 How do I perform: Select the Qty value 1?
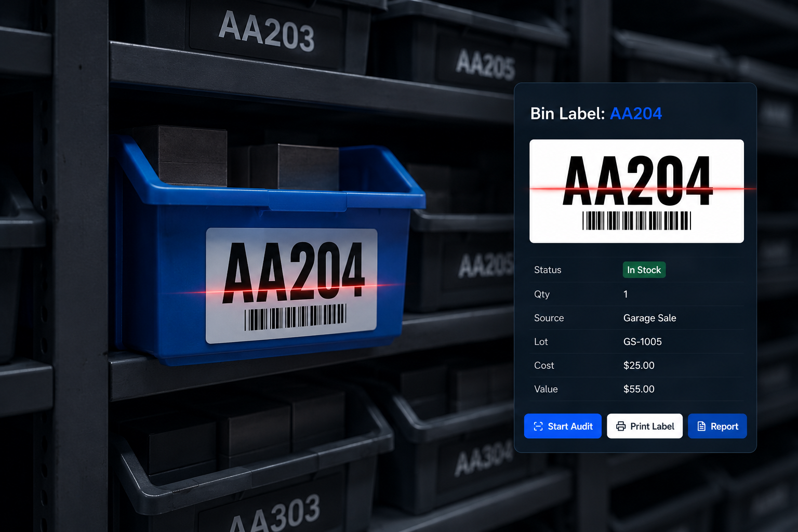pyautogui.click(x=626, y=294)
